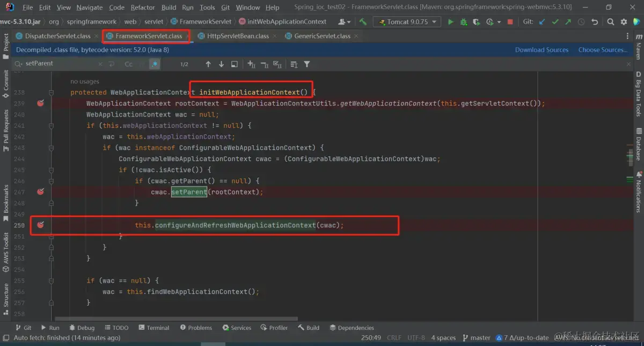
Task: Open Terminal tool window
Action: coord(153,328)
